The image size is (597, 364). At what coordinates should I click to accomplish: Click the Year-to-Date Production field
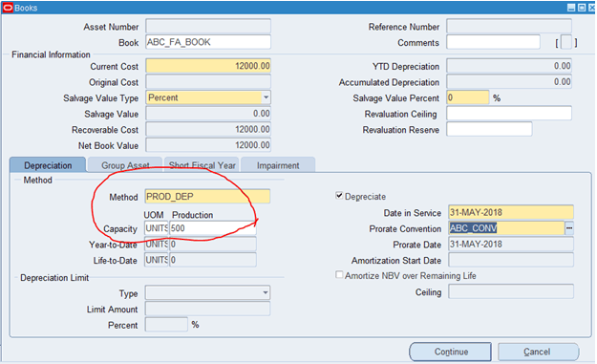[x=213, y=244]
